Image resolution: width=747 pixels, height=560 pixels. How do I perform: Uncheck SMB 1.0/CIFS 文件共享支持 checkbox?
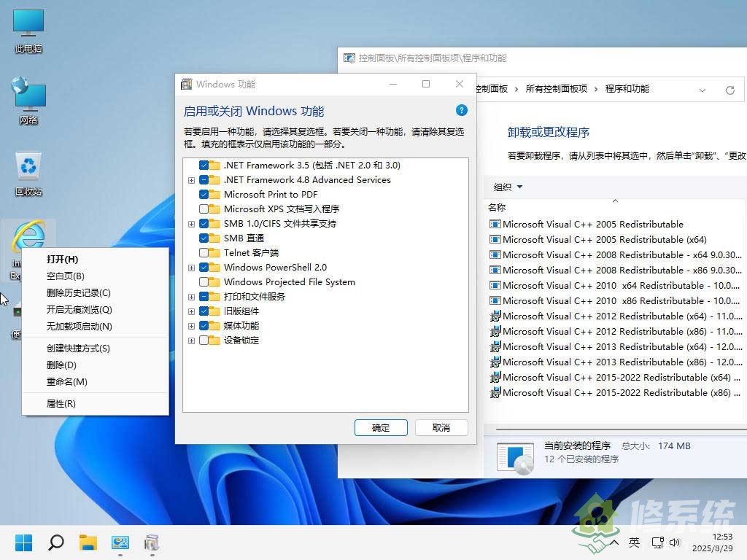(x=204, y=223)
